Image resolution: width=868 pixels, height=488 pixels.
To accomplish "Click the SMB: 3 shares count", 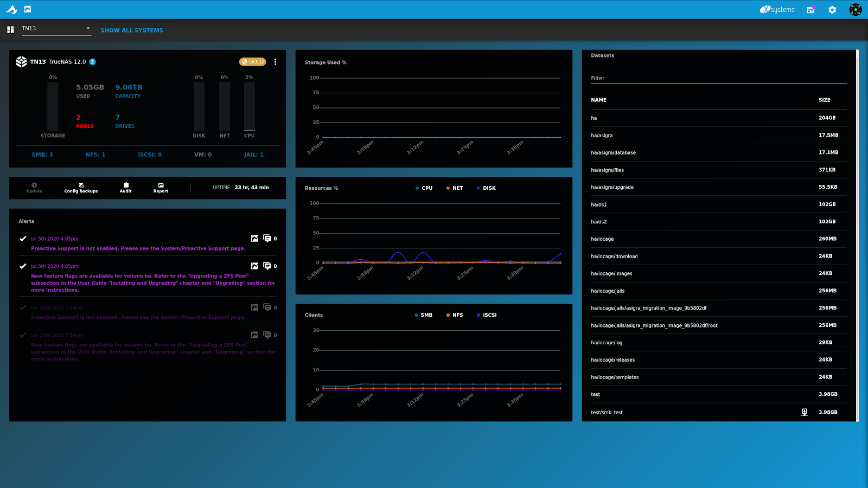I will [42, 155].
